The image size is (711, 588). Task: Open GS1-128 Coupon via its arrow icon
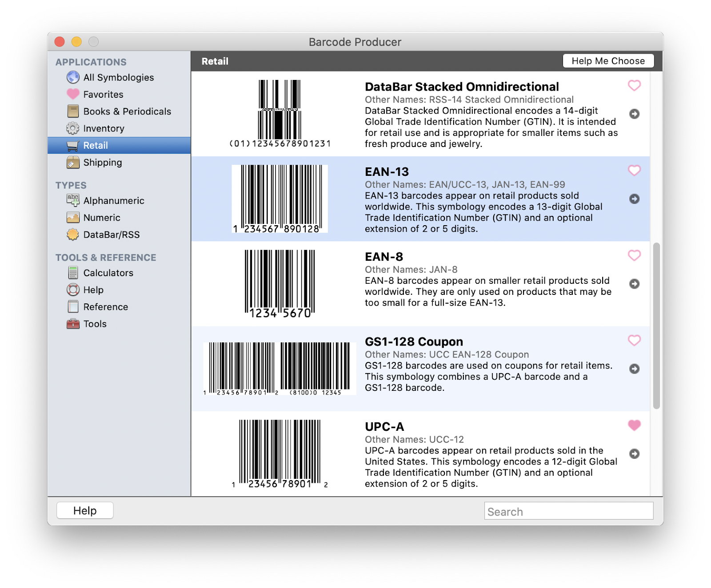click(635, 369)
